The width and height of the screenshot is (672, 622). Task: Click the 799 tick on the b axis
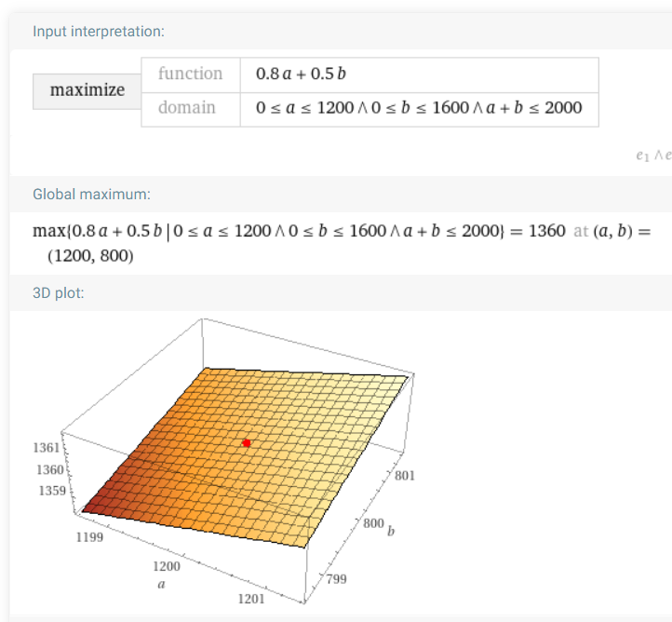coord(336,579)
